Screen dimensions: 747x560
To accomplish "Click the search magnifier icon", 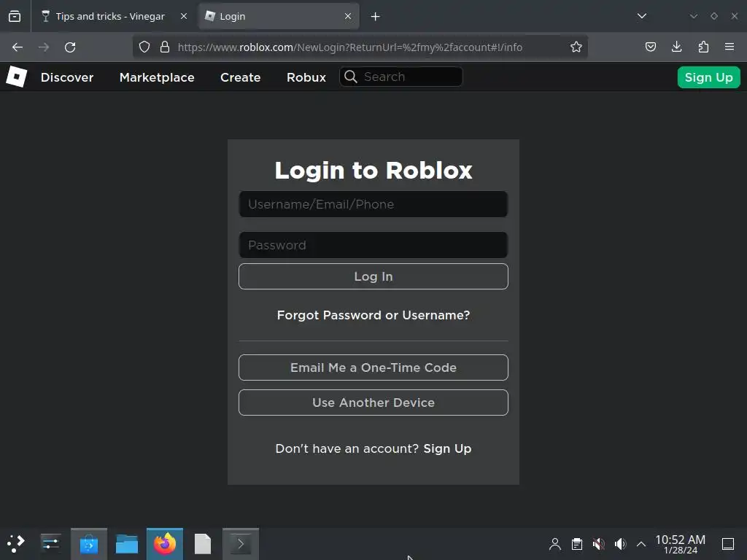I will pyautogui.click(x=351, y=77).
